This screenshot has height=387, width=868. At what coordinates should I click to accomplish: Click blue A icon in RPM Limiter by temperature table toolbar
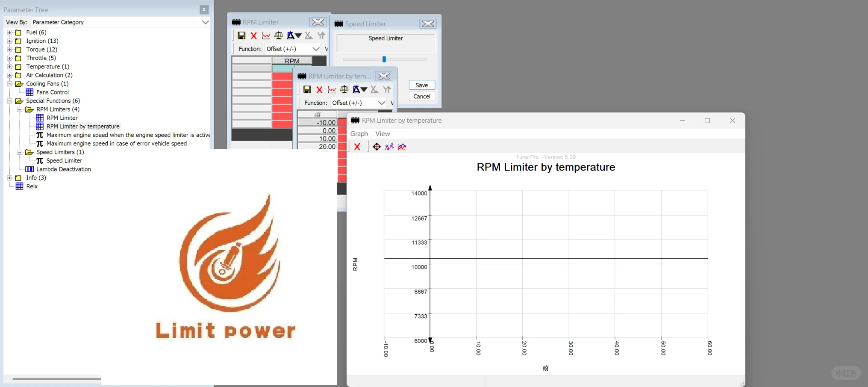(356, 89)
